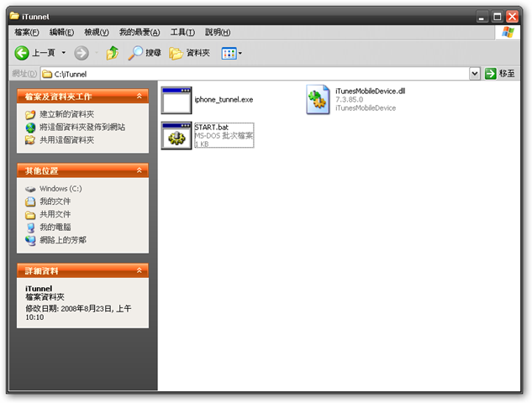Open the Windows (C:) drive link
The height and width of the screenshot is (403, 532).
coord(61,188)
